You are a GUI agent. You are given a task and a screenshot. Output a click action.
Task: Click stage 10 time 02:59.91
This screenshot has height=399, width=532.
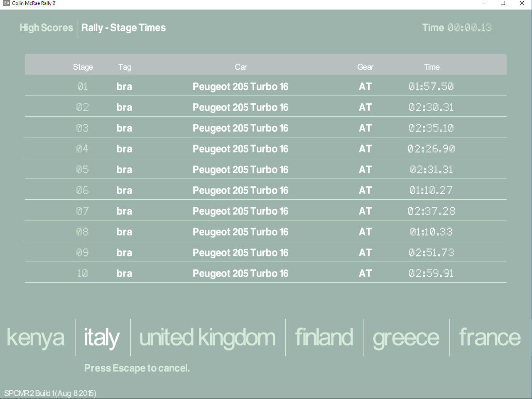(431, 273)
